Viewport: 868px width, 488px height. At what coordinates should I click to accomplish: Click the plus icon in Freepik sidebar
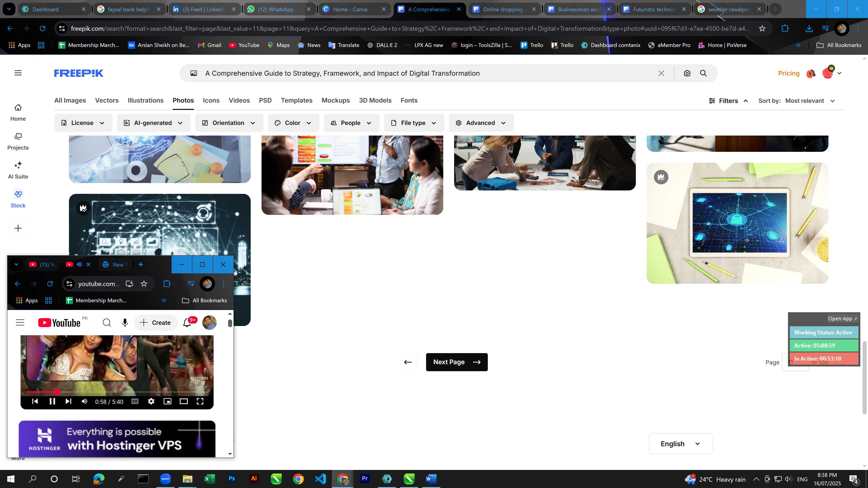(x=18, y=228)
